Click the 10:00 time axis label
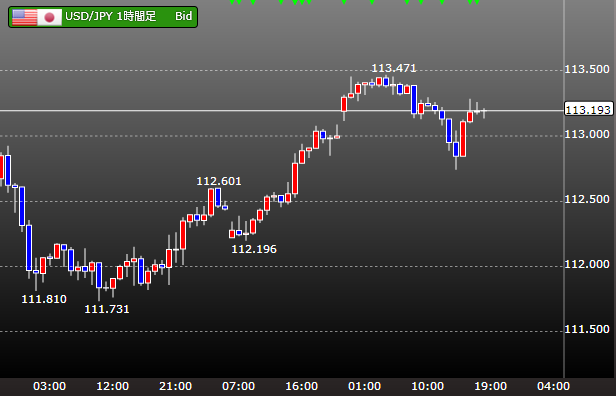616x396 pixels. [x=427, y=386]
